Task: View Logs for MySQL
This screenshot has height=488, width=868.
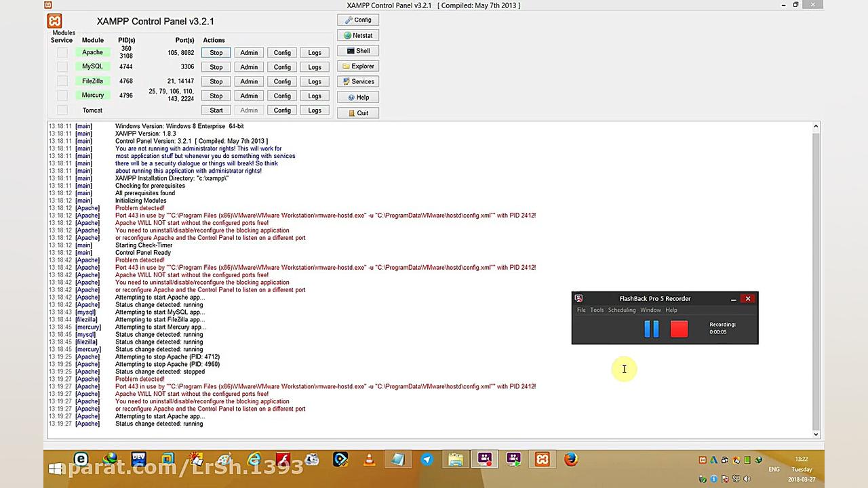Action: click(315, 67)
